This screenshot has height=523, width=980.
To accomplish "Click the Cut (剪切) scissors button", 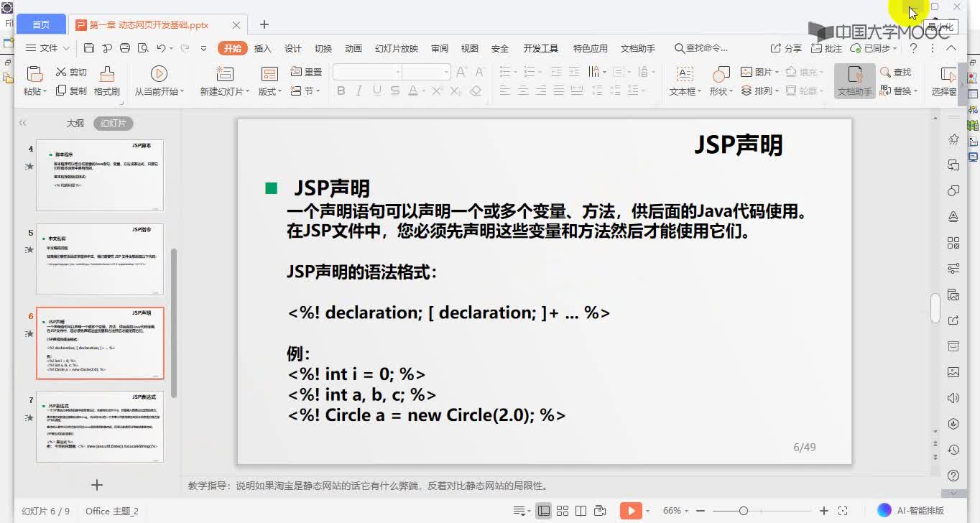I will (x=71, y=73).
